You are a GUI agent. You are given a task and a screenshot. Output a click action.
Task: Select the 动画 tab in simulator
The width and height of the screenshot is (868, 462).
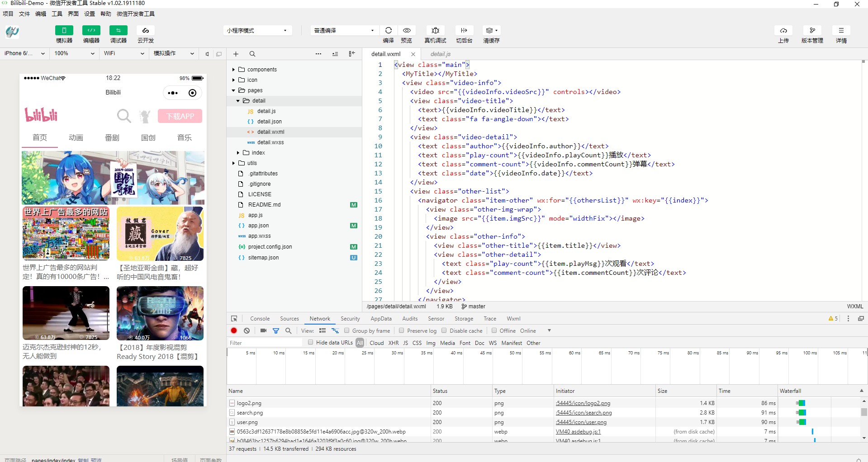[76, 137]
